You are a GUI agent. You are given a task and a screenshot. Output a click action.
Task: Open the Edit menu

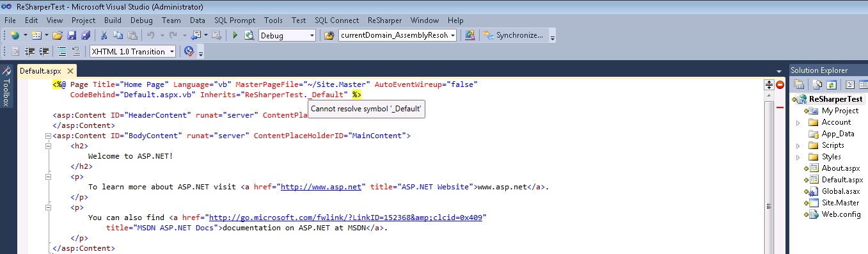pos(31,20)
